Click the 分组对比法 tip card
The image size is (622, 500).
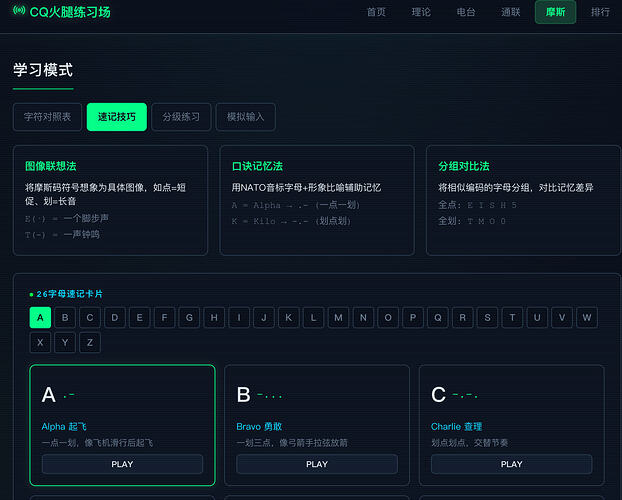[523, 200]
